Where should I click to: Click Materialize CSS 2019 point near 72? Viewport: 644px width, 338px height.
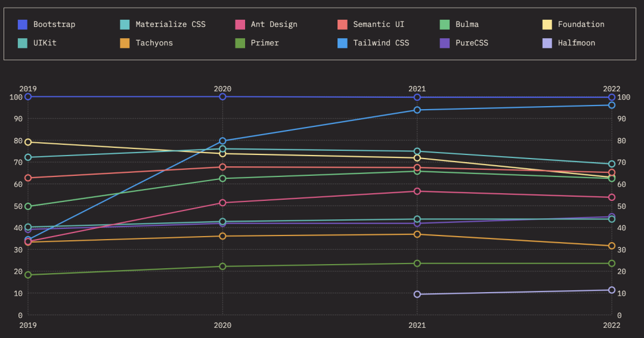click(x=28, y=157)
